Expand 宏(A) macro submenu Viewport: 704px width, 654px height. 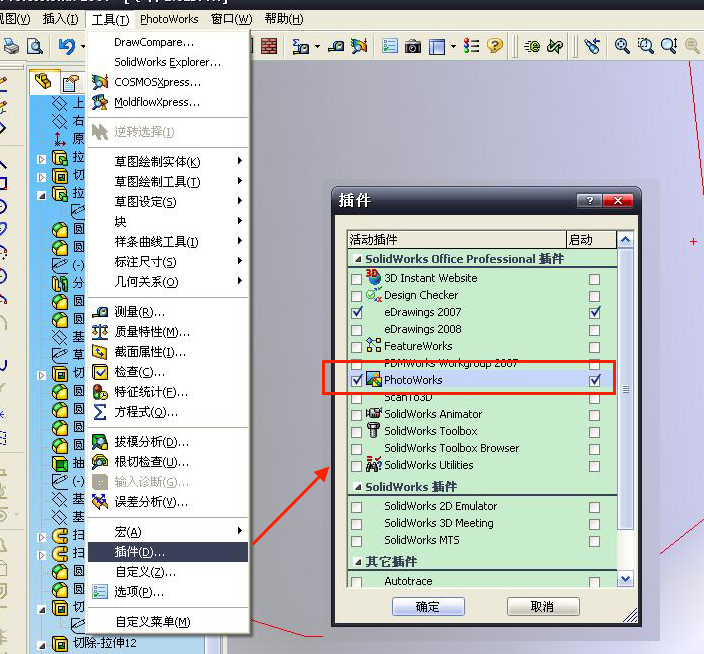[x=168, y=532]
